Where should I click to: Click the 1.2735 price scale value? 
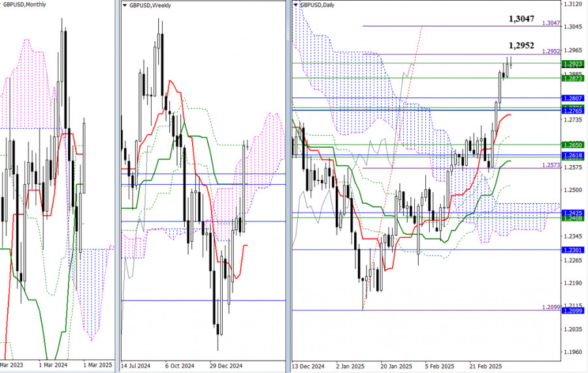click(574, 120)
